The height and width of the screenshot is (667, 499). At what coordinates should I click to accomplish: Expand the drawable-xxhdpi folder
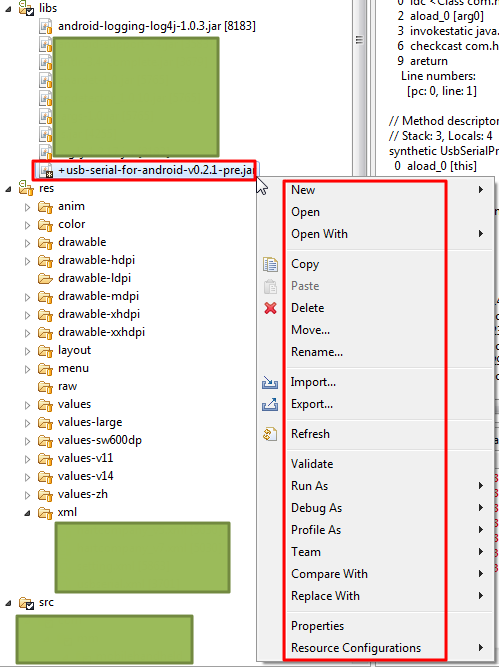point(28,333)
